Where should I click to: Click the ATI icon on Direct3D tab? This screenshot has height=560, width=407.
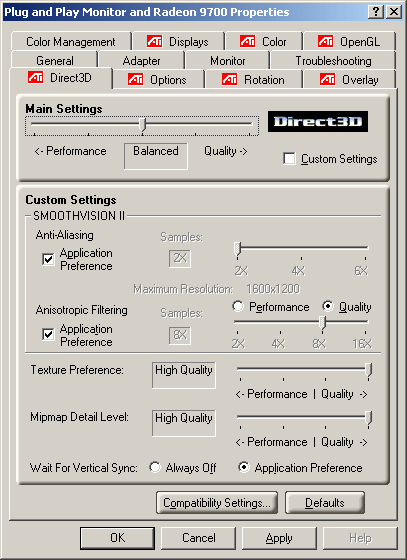point(35,78)
